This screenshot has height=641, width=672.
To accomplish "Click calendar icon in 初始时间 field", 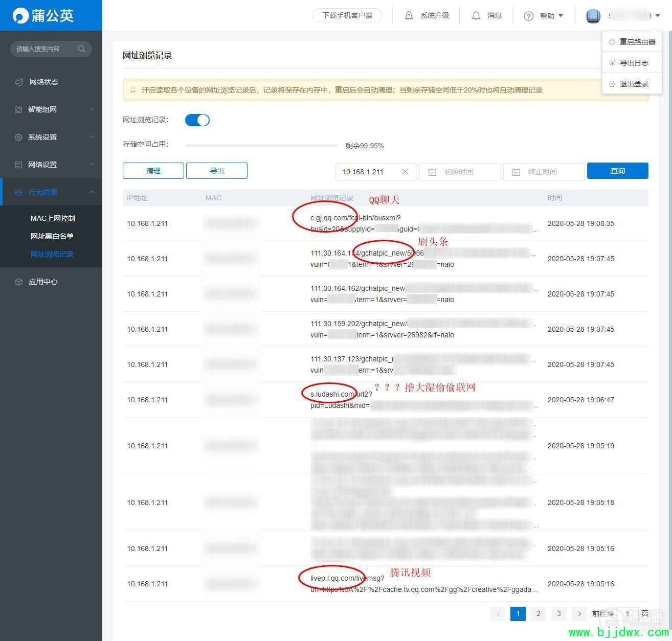I will pos(432,172).
